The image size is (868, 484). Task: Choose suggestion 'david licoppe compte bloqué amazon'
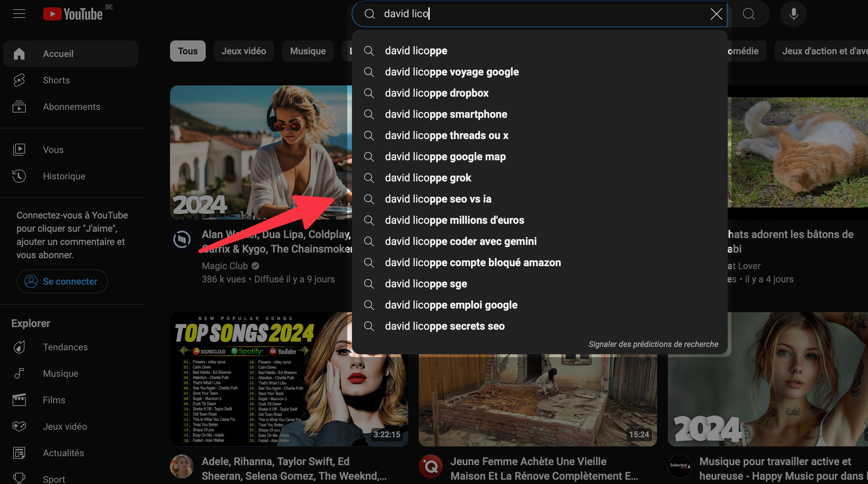coord(539,263)
